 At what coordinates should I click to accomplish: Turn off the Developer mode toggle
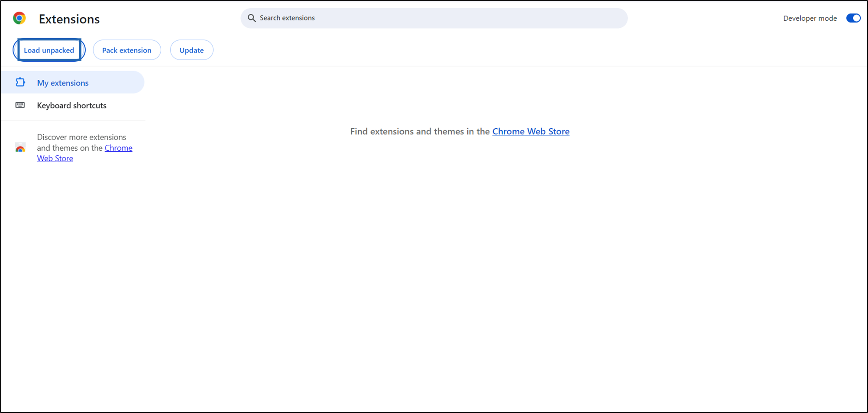coord(853,18)
